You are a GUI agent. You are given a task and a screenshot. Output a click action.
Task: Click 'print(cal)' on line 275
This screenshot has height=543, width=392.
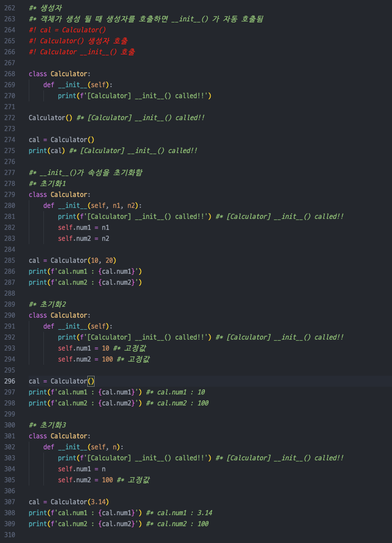click(47, 151)
